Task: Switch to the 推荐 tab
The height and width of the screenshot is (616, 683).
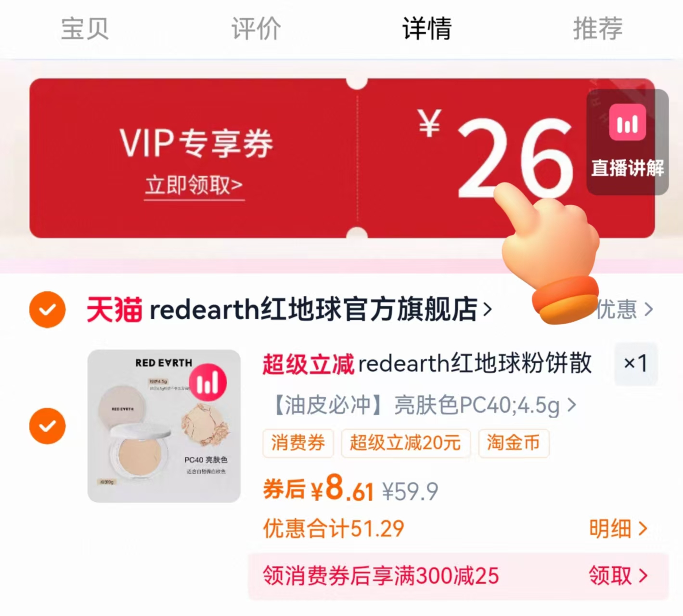Action: point(598,28)
